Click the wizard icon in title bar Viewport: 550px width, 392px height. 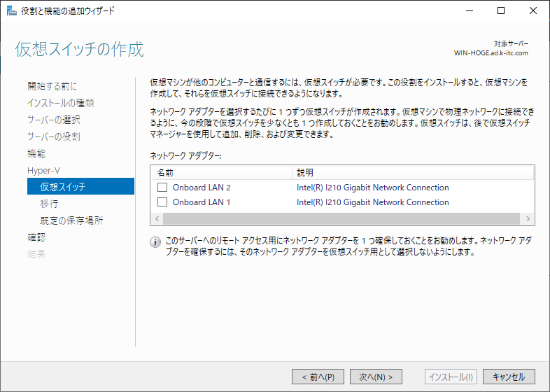click(12, 11)
